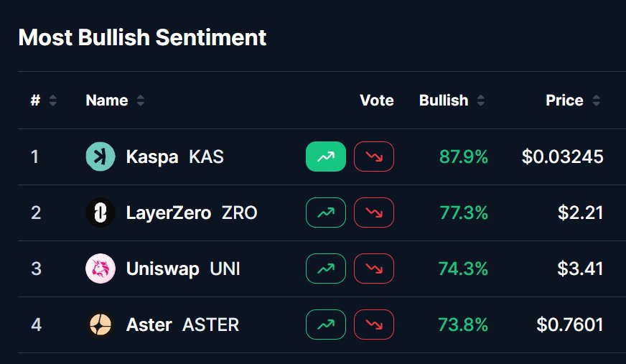Click the Uniswap unicorn logo icon

[x=100, y=269]
